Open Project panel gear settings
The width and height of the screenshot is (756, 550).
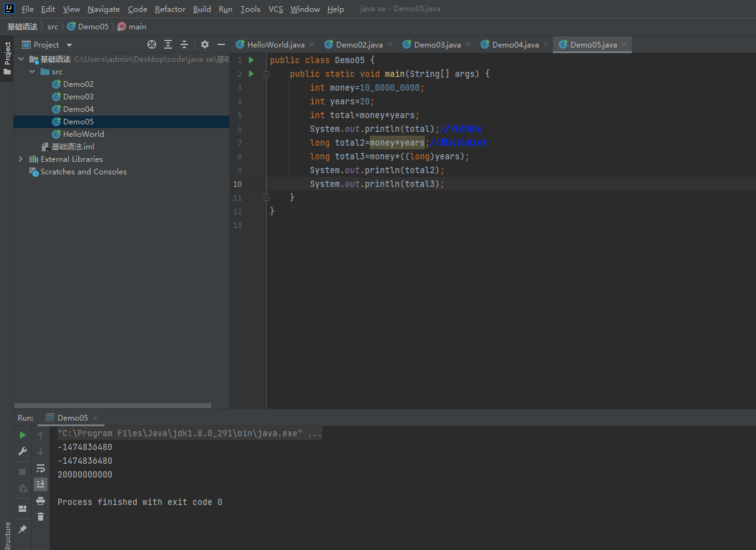(205, 44)
